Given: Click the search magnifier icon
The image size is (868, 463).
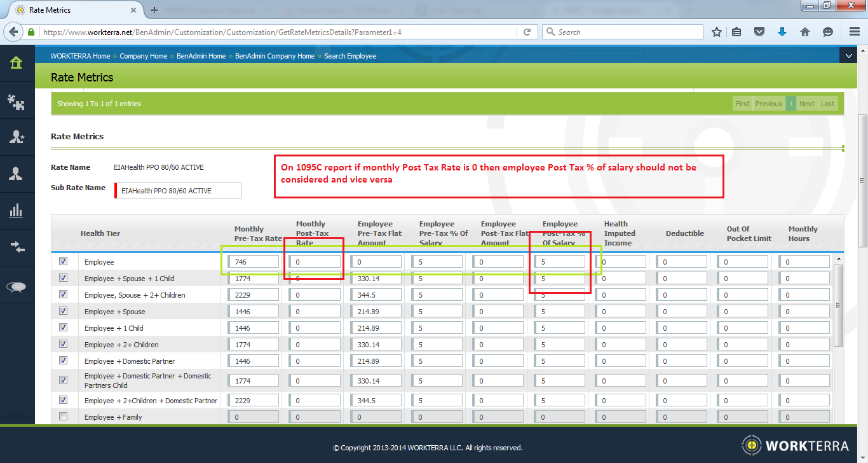Looking at the screenshot, I should pos(550,32).
